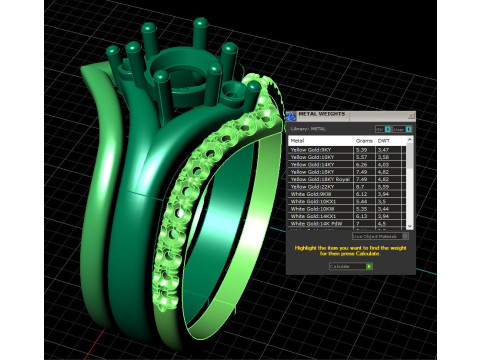Click the Library: METAL label
Image resolution: width=480 pixels, height=360 pixels.
(x=308, y=129)
